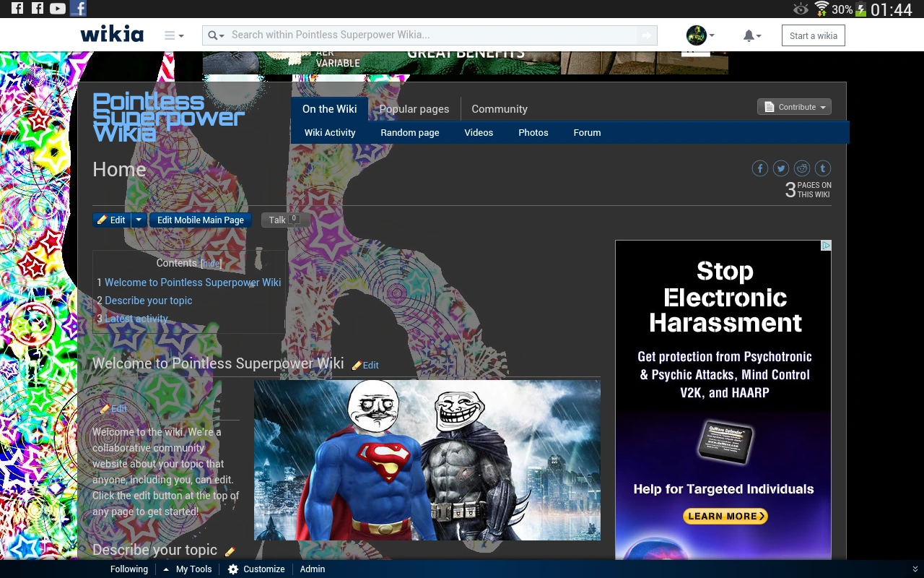Image resolution: width=924 pixels, height=578 pixels.
Task: Share the page on Tumblr
Action: coord(823,168)
